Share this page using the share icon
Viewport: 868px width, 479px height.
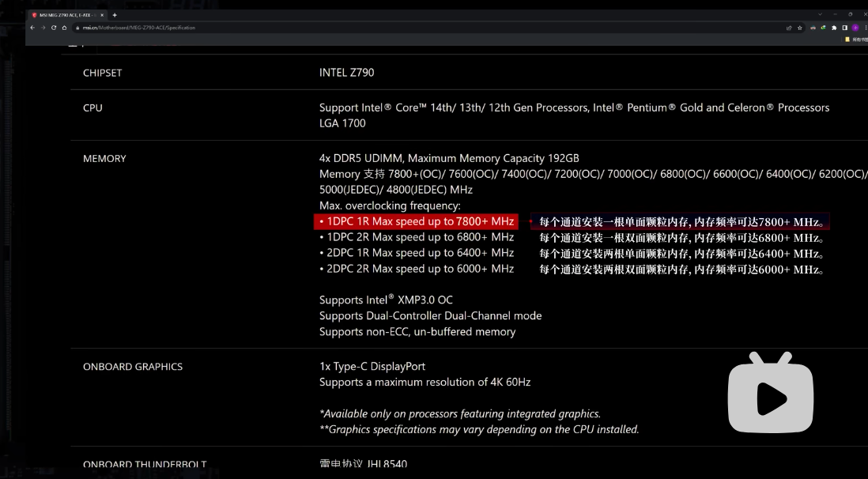[x=789, y=28]
